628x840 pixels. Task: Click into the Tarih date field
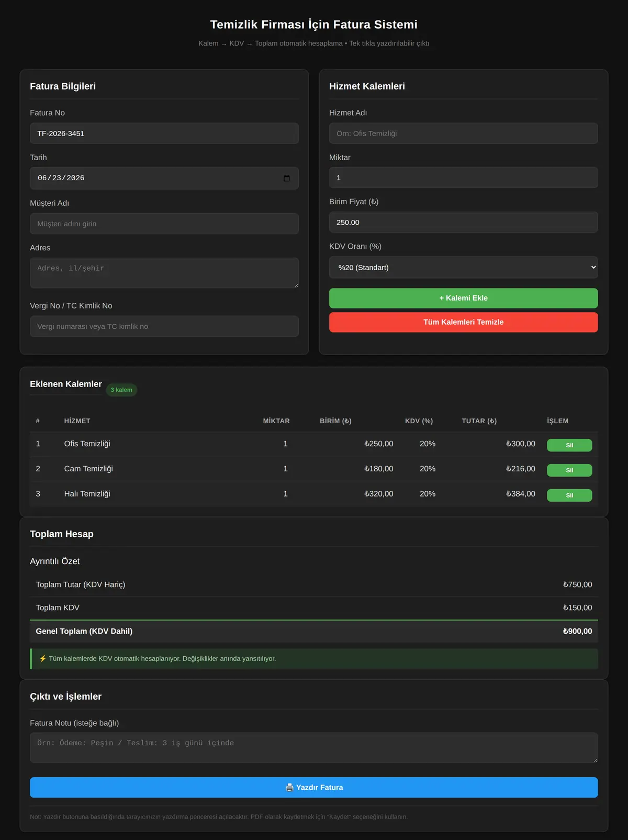coord(164,178)
